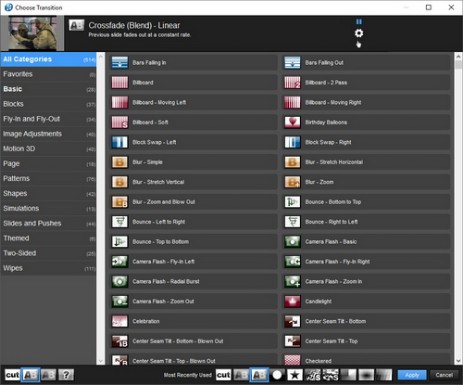
Task: Select Center Seam Tilt - Top - Blown Out row
Action: click(x=193, y=360)
